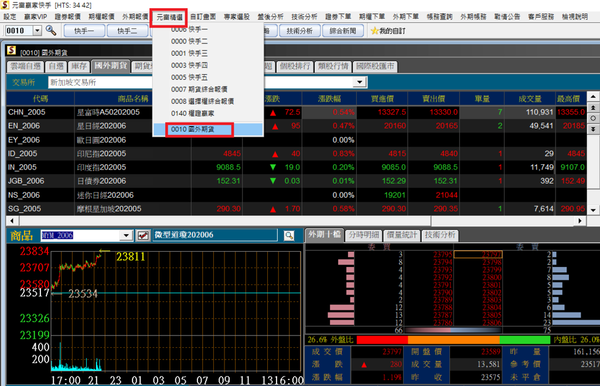
Task: Click the red up-triangle in the CHN_2005 row
Action: tap(273, 113)
